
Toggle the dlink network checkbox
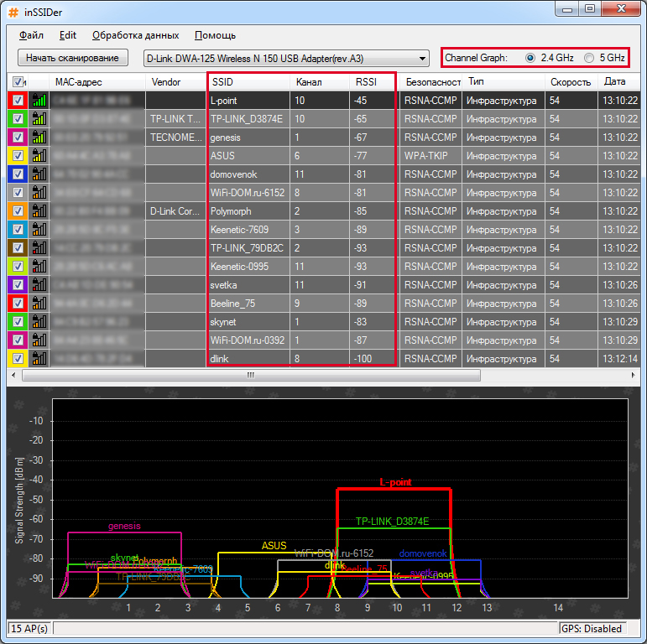pos(18,358)
